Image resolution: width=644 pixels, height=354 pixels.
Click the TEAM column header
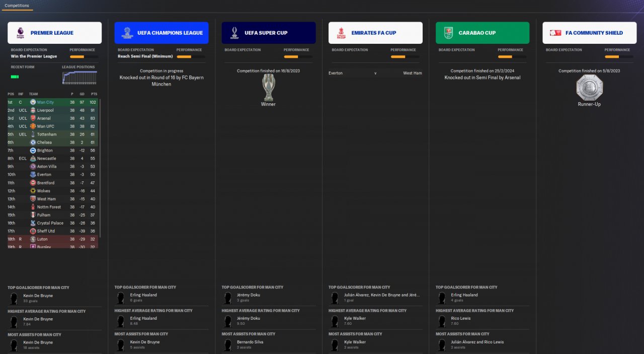pyautogui.click(x=33, y=94)
